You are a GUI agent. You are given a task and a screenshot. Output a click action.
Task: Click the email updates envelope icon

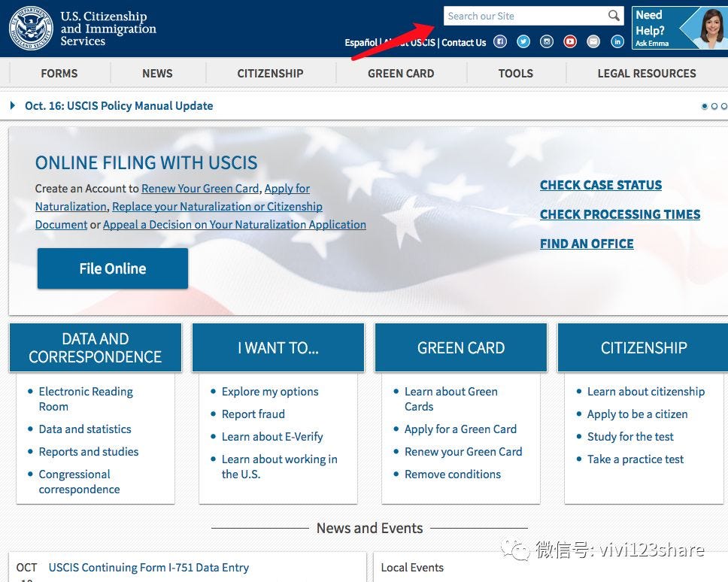[593, 42]
